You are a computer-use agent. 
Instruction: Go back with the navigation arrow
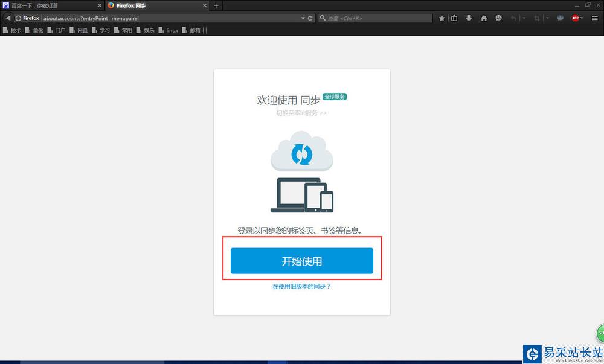pos(8,18)
